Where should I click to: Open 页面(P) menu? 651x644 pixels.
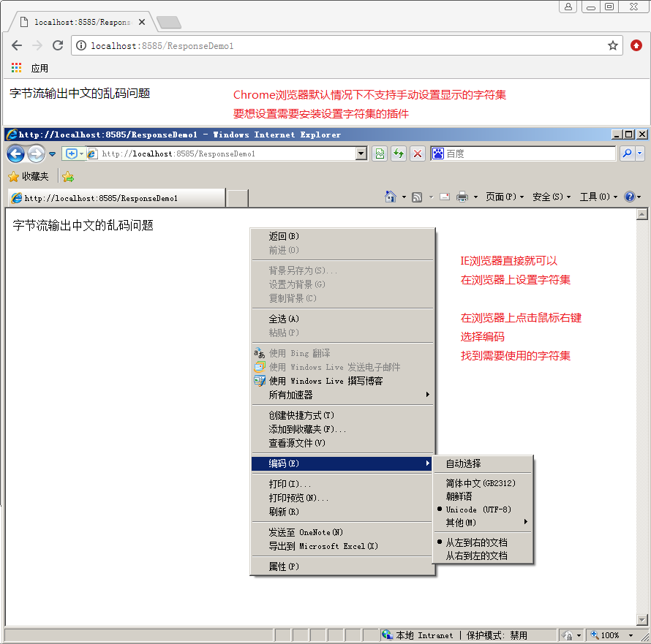(x=505, y=197)
